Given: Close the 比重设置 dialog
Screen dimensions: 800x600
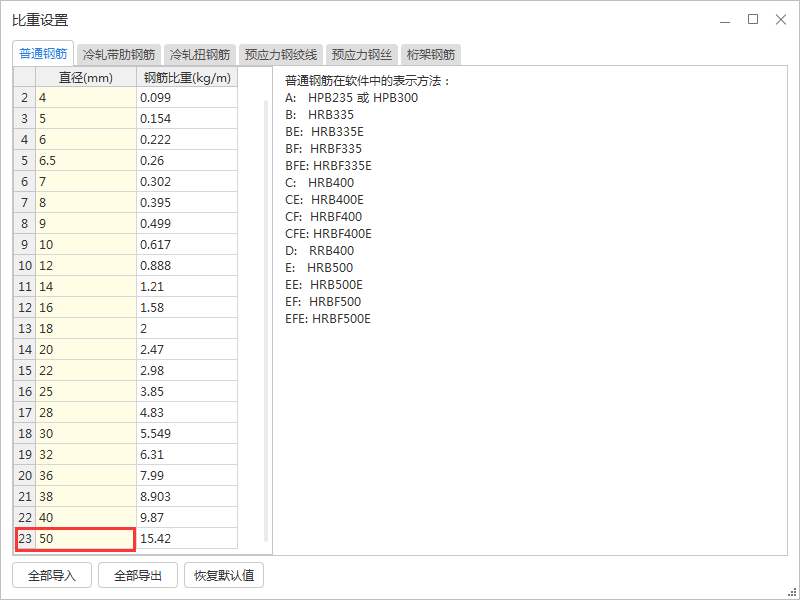Looking at the screenshot, I should click(781, 19).
